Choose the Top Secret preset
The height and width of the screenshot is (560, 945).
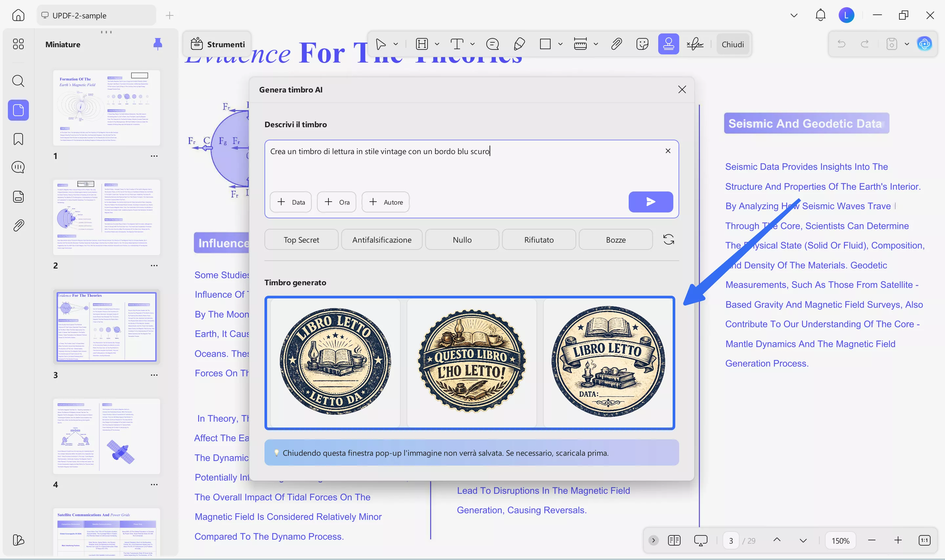tap(301, 240)
